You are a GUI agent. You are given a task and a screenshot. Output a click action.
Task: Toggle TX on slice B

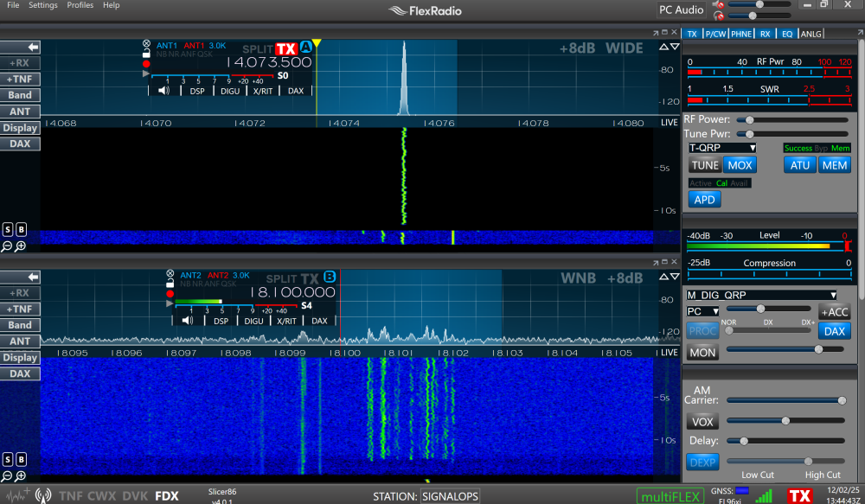[x=310, y=278]
